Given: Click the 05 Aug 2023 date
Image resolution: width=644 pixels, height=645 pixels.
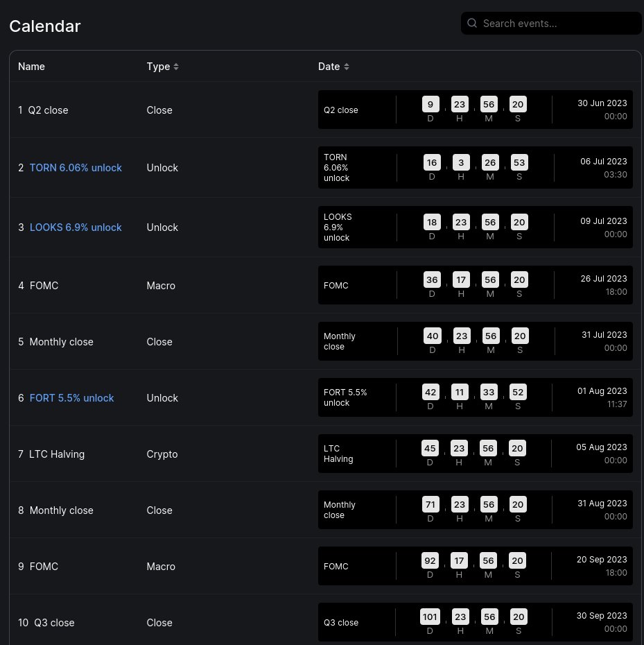Looking at the screenshot, I should (601, 447).
